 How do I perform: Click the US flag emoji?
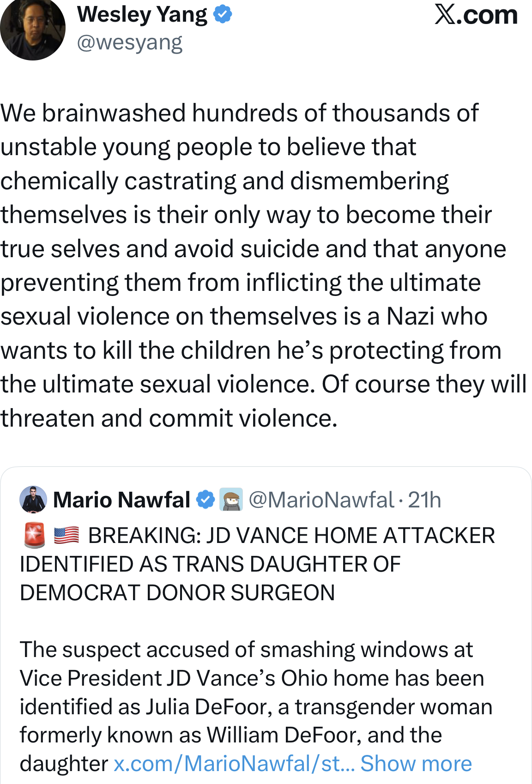(66, 536)
